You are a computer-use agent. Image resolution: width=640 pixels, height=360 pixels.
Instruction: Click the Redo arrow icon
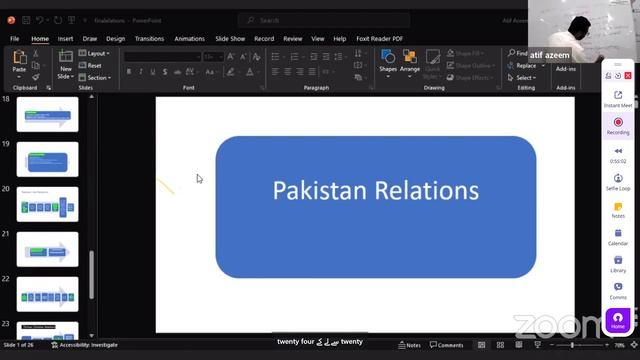pyautogui.click(x=58, y=20)
